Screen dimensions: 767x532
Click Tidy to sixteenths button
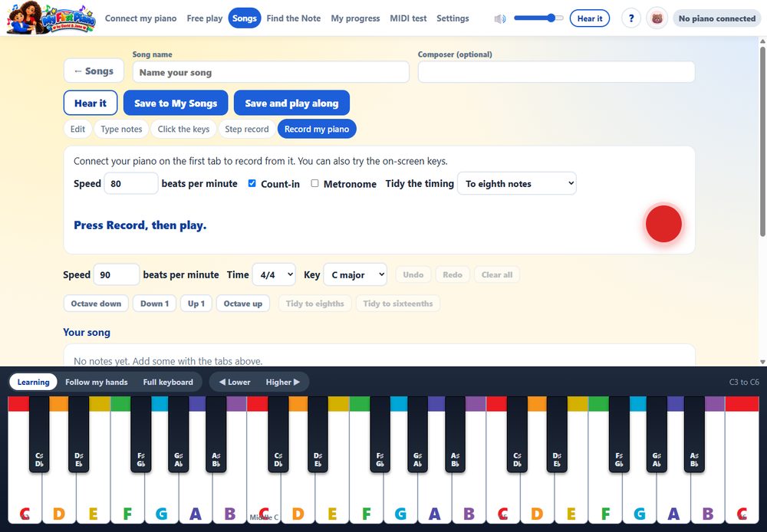(397, 304)
